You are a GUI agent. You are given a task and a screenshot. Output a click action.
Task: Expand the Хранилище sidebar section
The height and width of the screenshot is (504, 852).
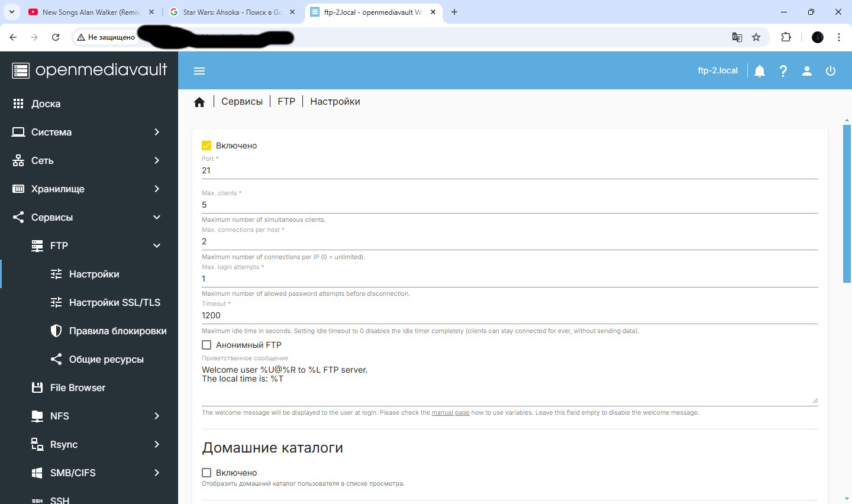(89, 189)
